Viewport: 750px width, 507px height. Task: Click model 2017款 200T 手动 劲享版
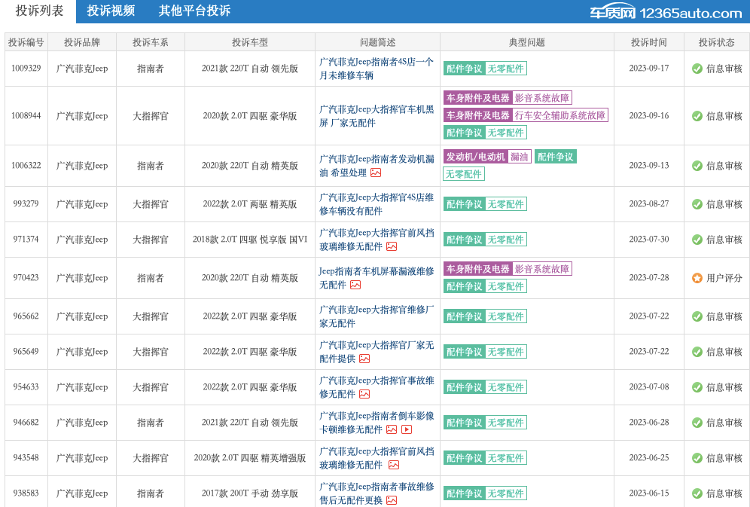tap(250, 493)
